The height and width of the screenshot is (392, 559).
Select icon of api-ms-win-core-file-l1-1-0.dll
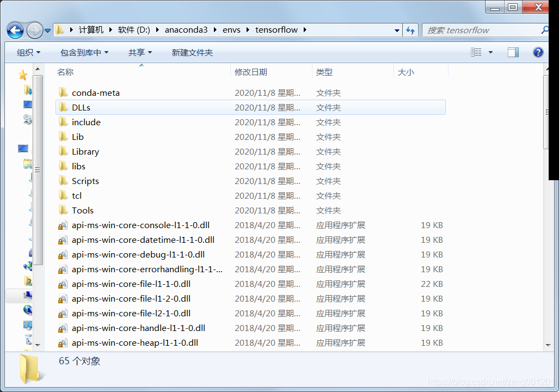tap(63, 284)
